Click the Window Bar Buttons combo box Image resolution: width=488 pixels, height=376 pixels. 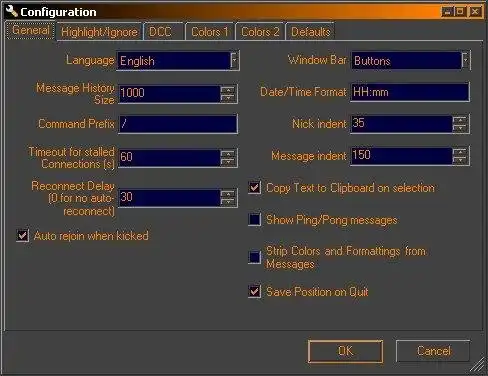411,61
